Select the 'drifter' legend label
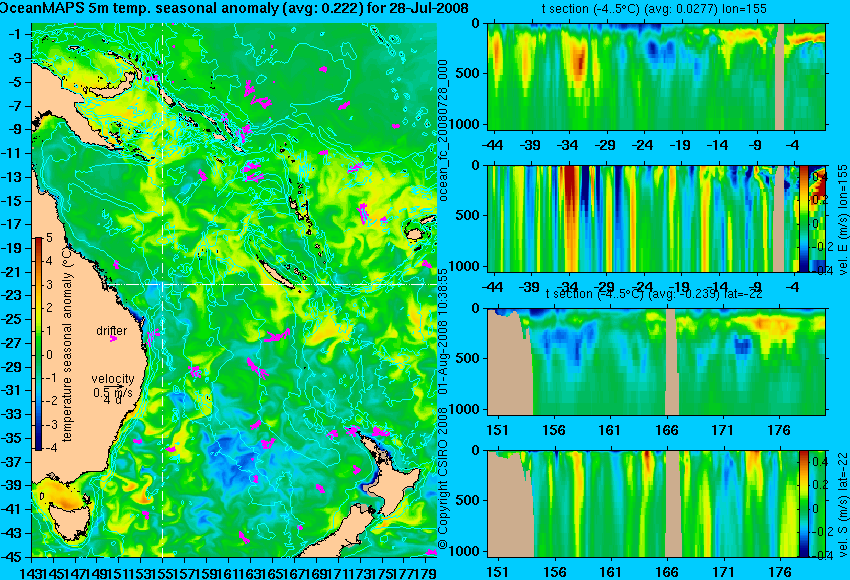 (112, 331)
